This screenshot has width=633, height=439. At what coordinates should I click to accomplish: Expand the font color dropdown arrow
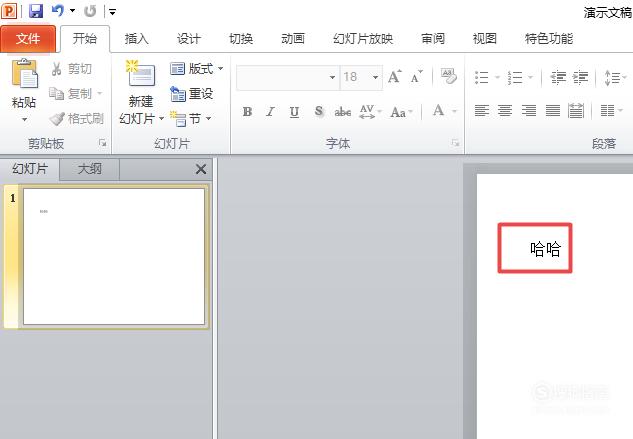pos(454,111)
